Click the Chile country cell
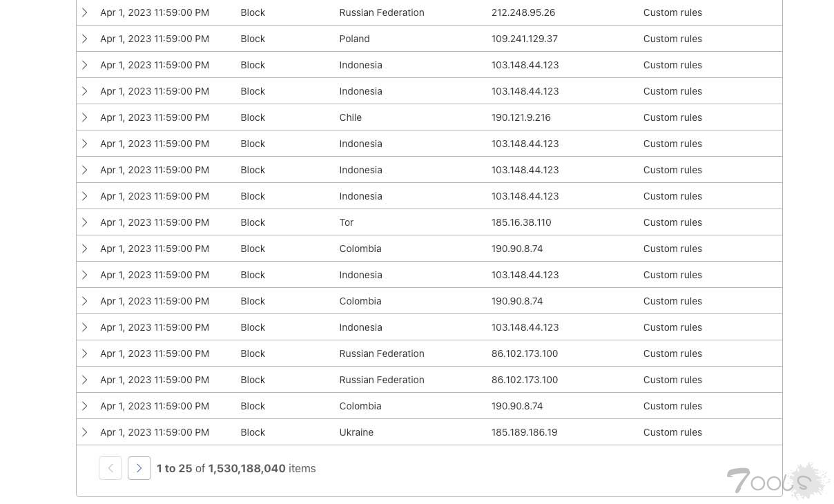 point(351,117)
